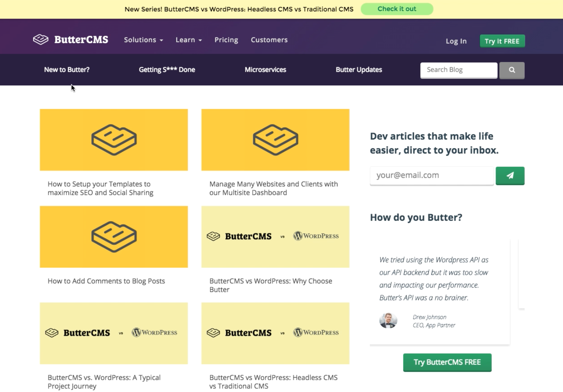Viewport: 563px width, 392px height.
Task: Open Multisite Dashboard post thumbnail
Action: (275, 140)
